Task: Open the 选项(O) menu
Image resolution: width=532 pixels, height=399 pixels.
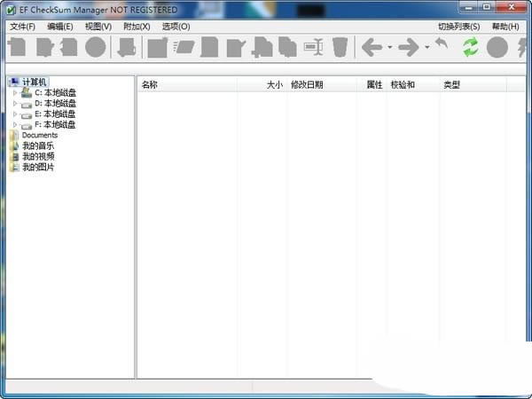Action: tap(176, 27)
